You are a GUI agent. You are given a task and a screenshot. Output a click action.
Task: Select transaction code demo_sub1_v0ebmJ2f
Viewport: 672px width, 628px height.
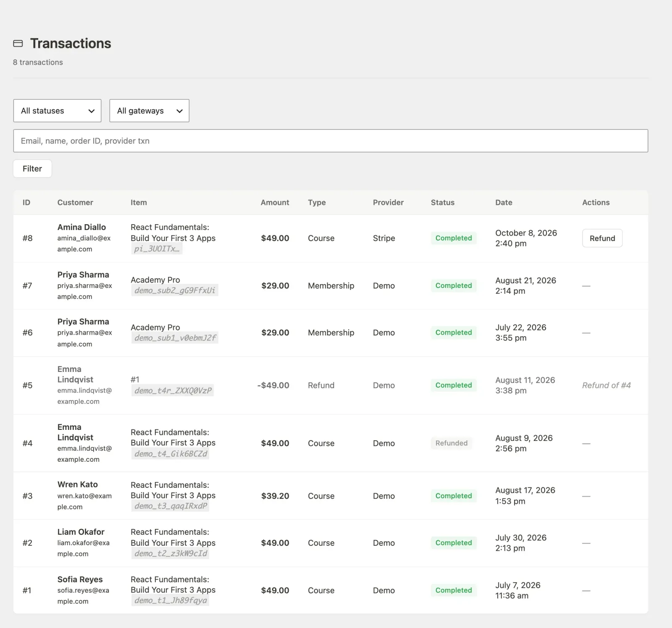(x=175, y=338)
